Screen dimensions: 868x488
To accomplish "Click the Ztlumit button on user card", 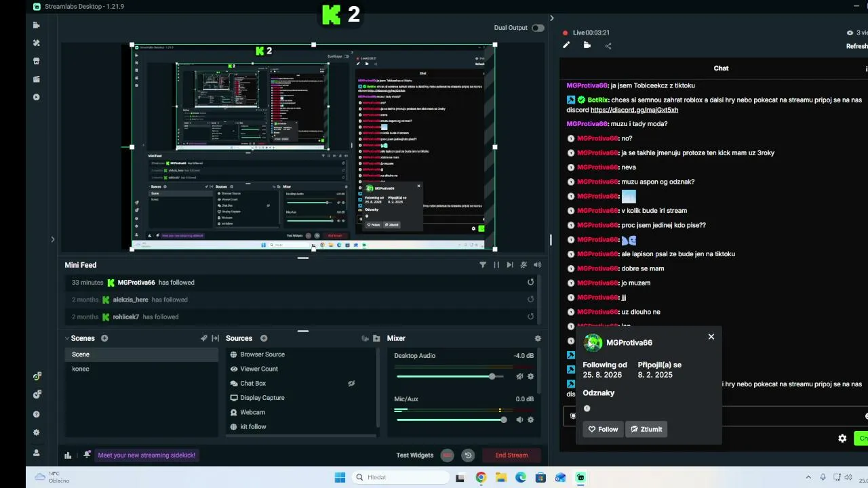I will tap(646, 429).
